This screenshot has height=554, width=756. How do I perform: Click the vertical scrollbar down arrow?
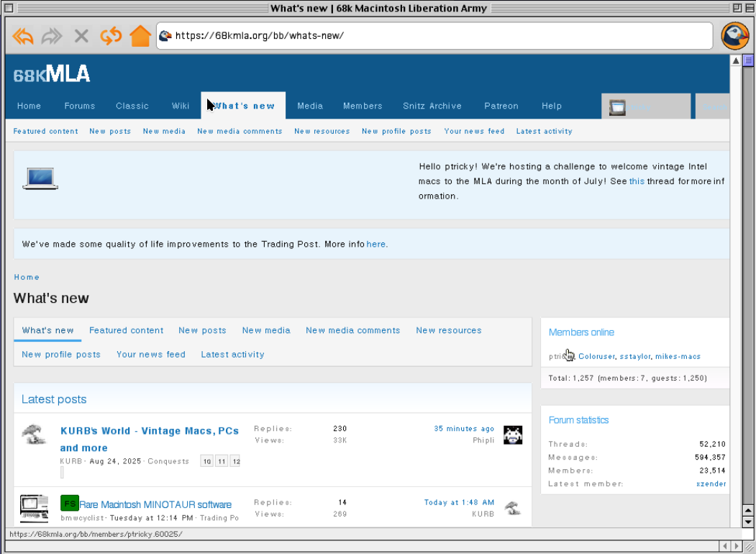[x=748, y=522]
